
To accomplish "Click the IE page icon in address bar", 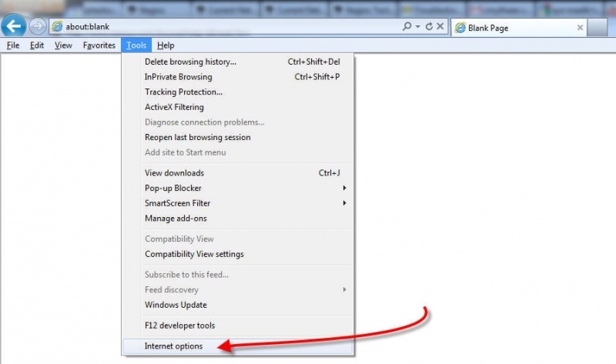I will [57, 26].
